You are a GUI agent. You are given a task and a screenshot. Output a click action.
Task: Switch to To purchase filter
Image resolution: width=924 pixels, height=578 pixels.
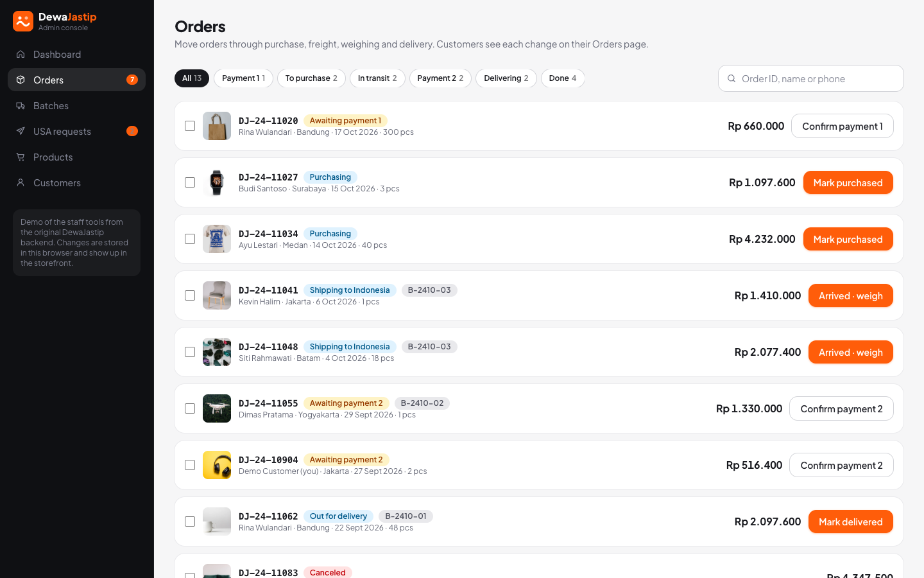(311, 78)
